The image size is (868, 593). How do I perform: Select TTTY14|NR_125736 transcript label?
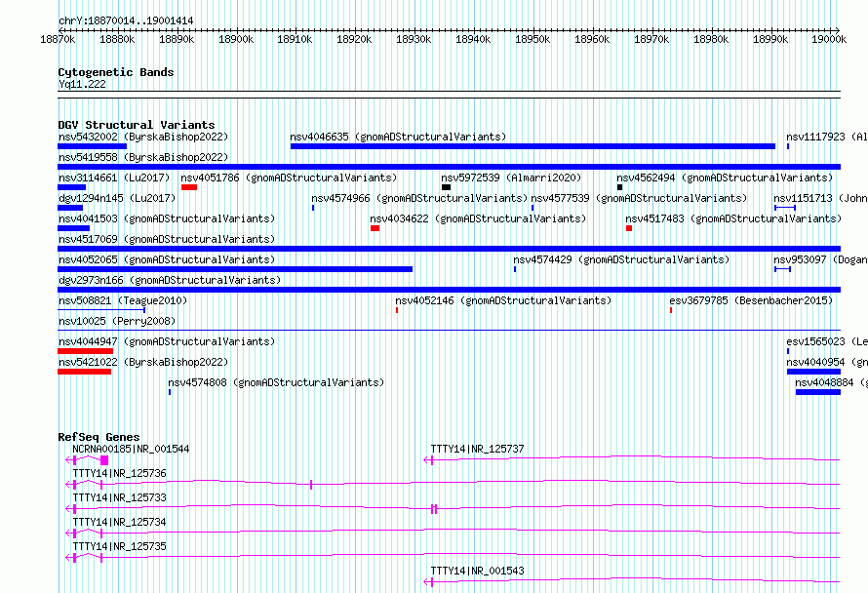pos(119,473)
